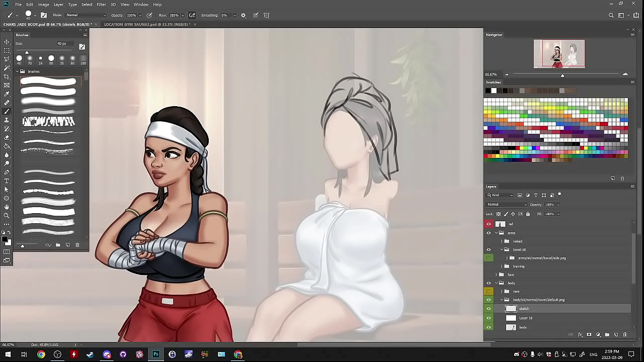Click the symmetry butterfly icon in options bar

pos(267,16)
